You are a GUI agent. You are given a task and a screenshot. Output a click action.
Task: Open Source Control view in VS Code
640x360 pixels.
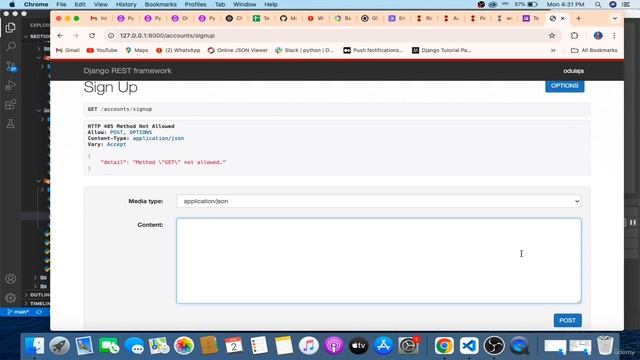pyautogui.click(x=11, y=66)
